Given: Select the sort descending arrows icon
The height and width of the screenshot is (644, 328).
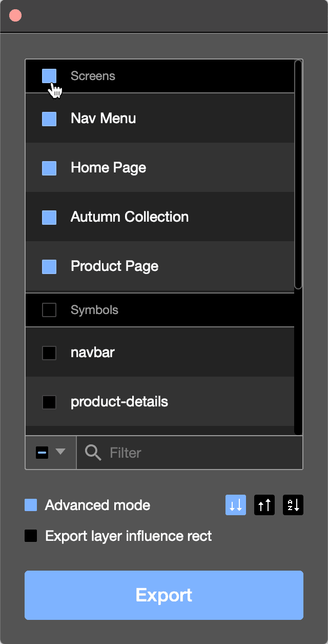Looking at the screenshot, I should (x=236, y=505).
